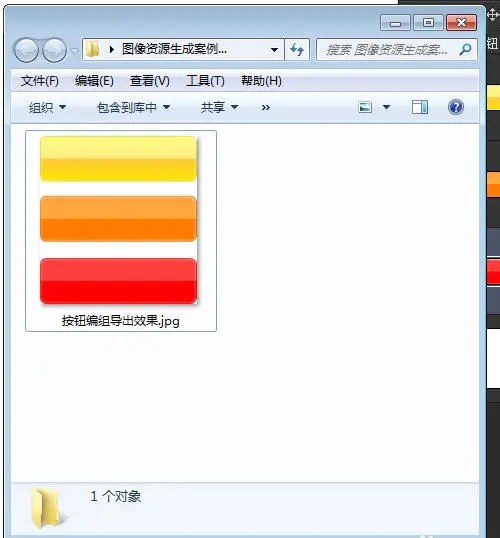Click the breadcrumb arrow before 图像资源生成案例
This screenshot has height=538, width=500.
[x=112, y=50]
